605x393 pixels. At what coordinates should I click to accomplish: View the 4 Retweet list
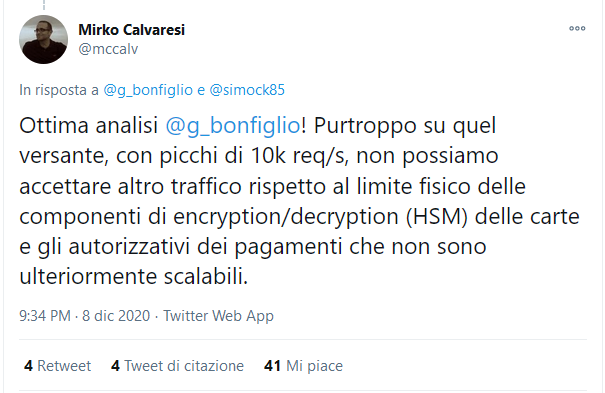(57, 366)
